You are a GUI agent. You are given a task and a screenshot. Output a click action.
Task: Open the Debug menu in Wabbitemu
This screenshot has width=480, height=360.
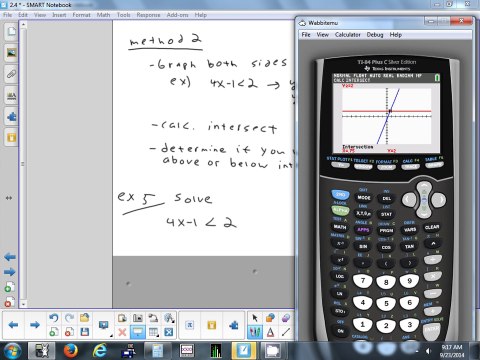tap(375, 35)
